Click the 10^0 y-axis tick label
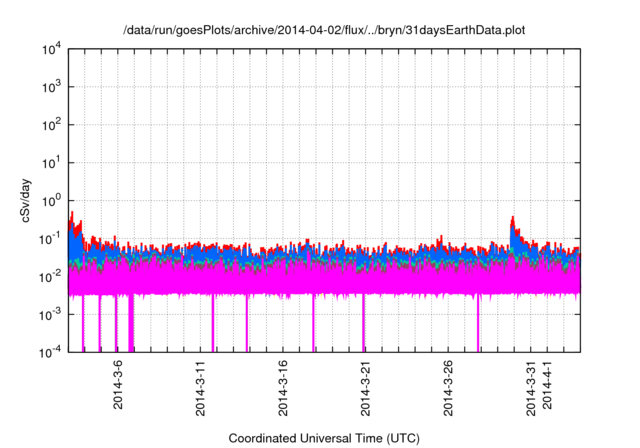This screenshot has width=640, height=448. 52,201
